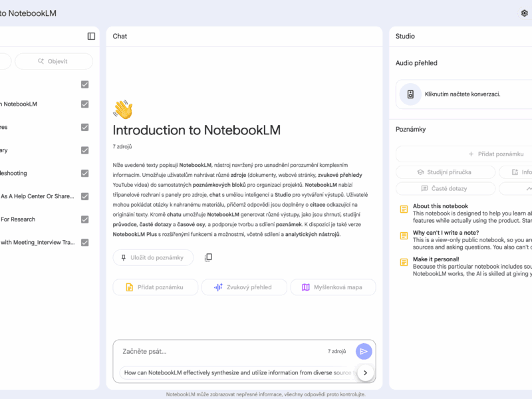Open the "Make it personal!" note

pos(466,267)
